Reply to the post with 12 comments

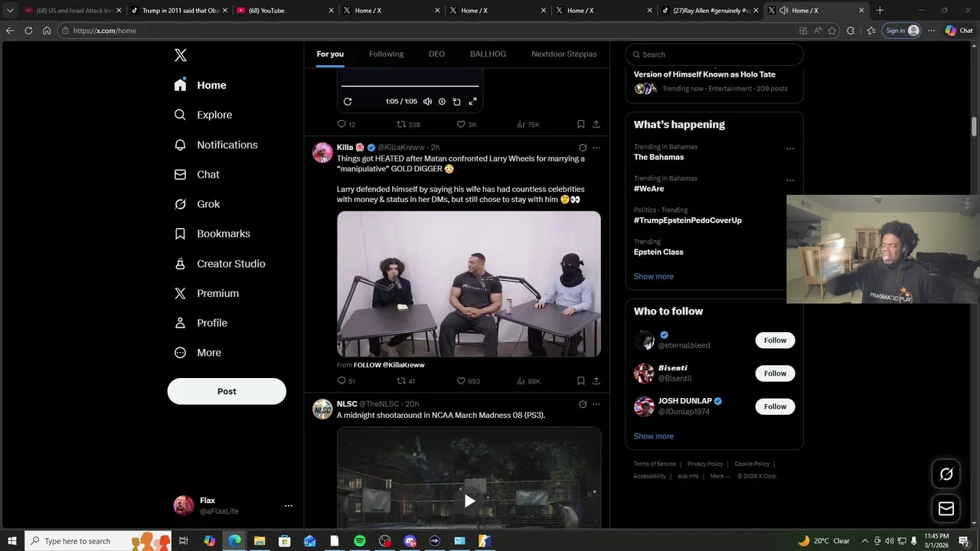[x=346, y=124]
